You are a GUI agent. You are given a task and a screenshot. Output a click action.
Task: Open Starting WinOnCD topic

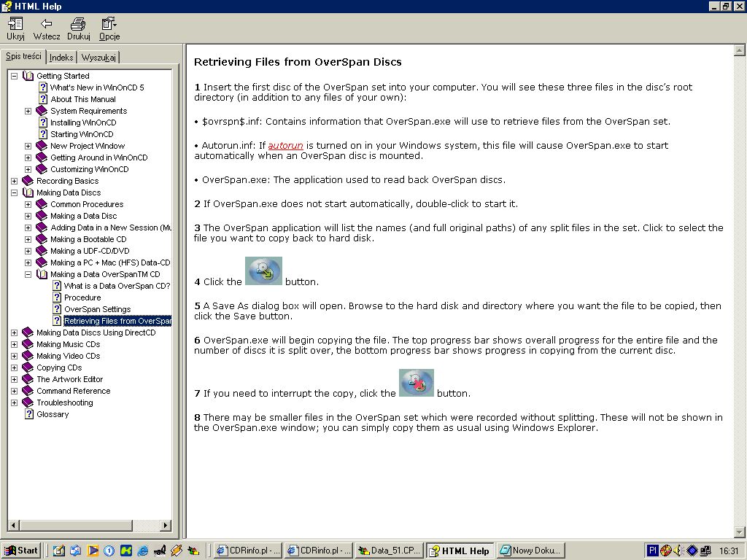tap(82, 134)
